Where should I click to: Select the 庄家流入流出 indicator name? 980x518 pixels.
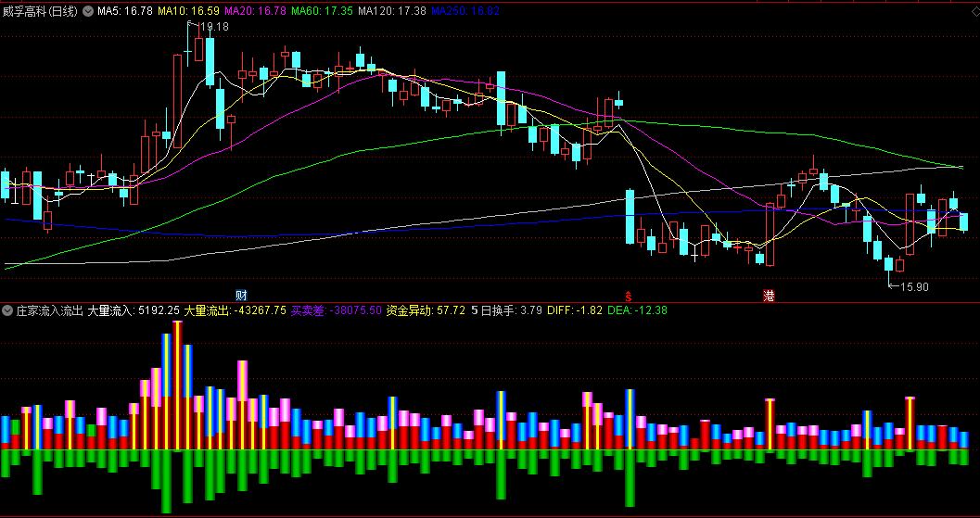49,310
